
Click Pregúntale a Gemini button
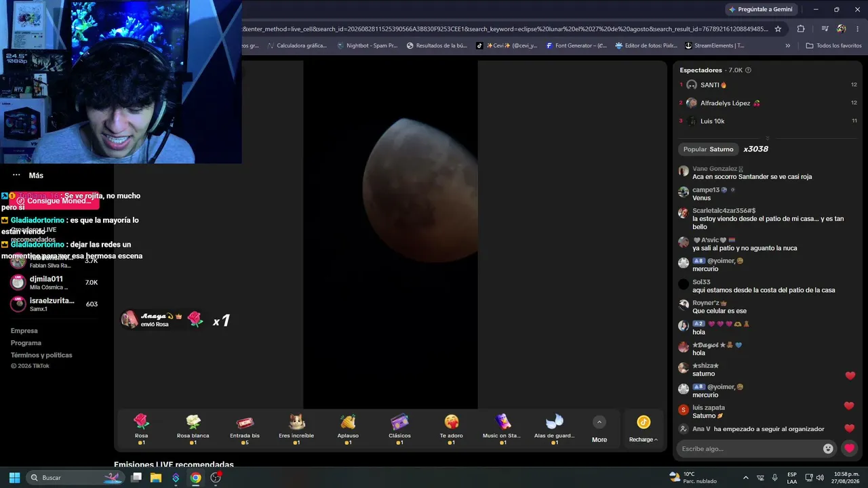(760, 9)
